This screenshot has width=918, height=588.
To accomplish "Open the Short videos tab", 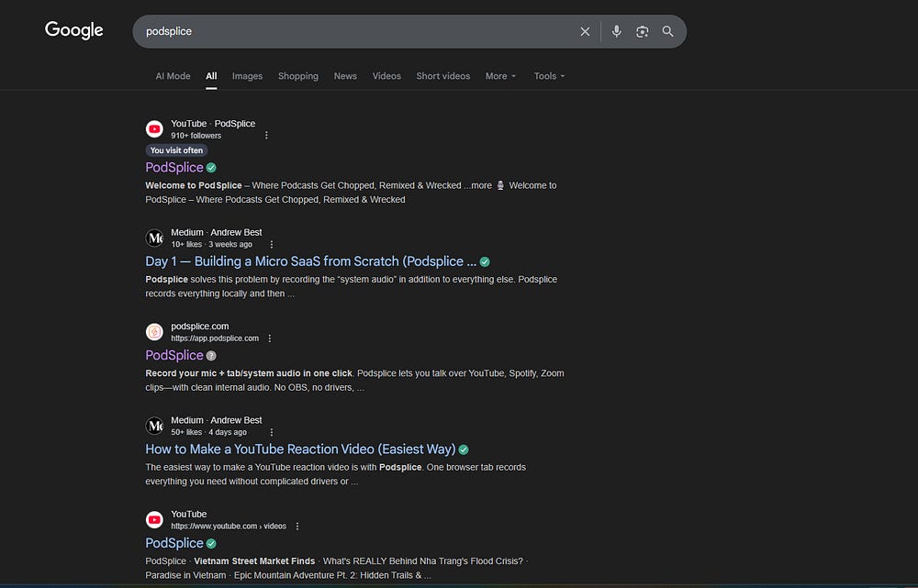I will [x=443, y=76].
